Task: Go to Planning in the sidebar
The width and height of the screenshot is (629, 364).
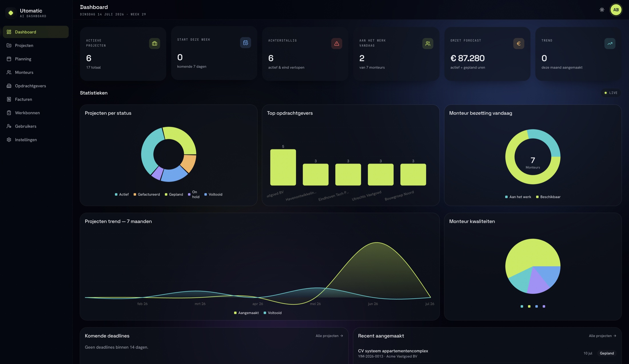Action: [x=36, y=59]
